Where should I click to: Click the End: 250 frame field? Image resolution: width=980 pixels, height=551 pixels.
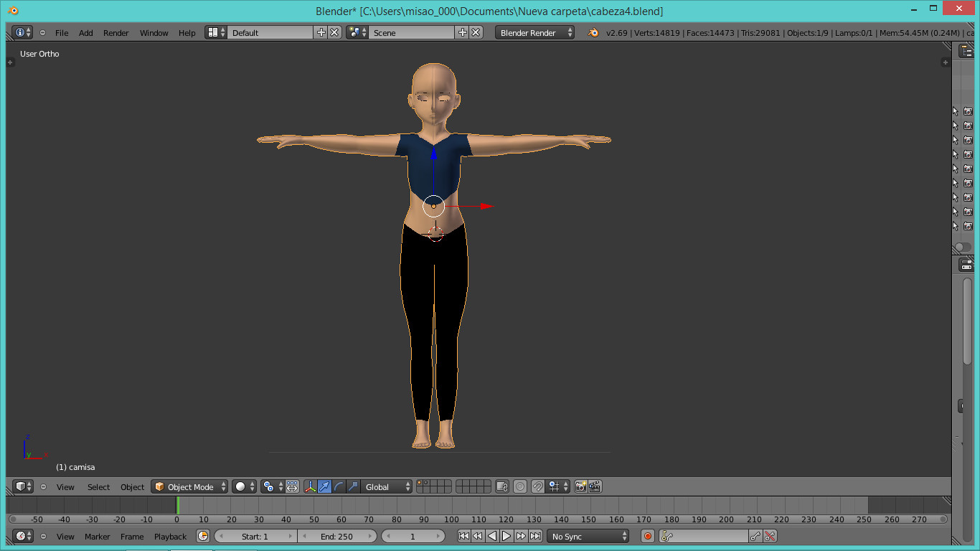pos(337,536)
